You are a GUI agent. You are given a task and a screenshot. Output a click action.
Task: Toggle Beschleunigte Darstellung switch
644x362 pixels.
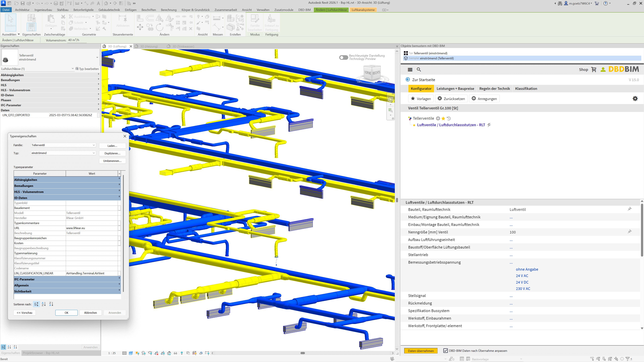coord(343,57)
